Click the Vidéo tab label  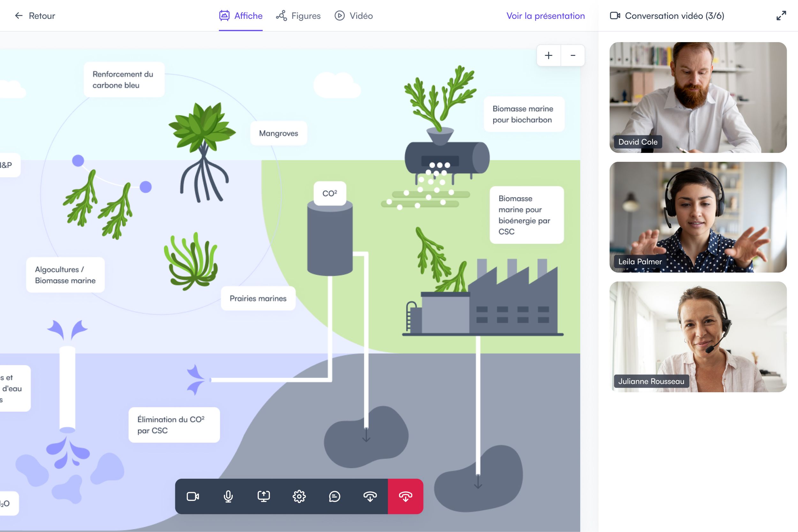[361, 15]
